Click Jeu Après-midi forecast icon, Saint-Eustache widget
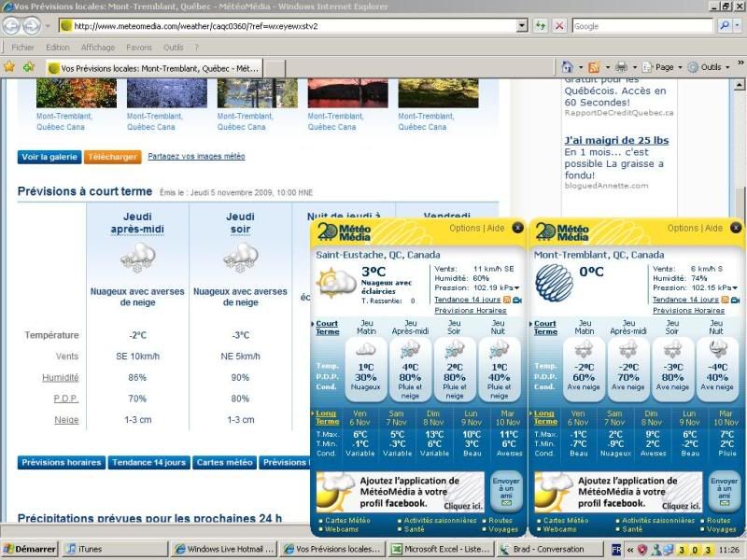The width and height of the screenshot is (747, 560). (410, 351)
